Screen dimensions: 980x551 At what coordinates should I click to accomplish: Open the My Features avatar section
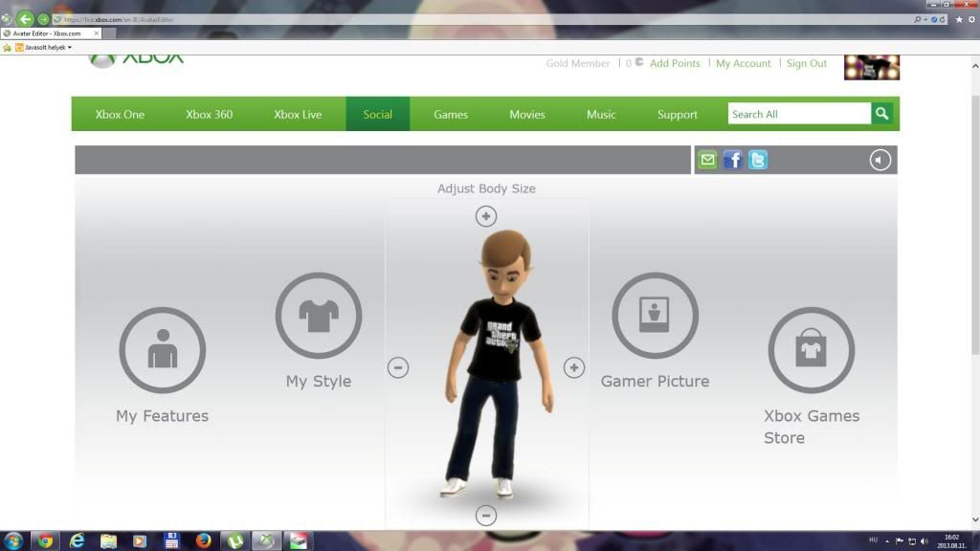click(x=163, y=350)
